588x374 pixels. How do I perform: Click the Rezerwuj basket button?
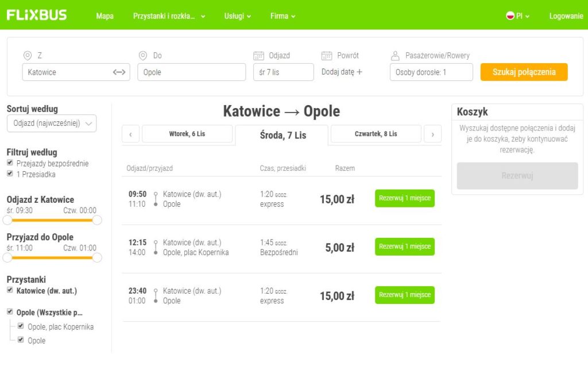(x=517, y=176)
